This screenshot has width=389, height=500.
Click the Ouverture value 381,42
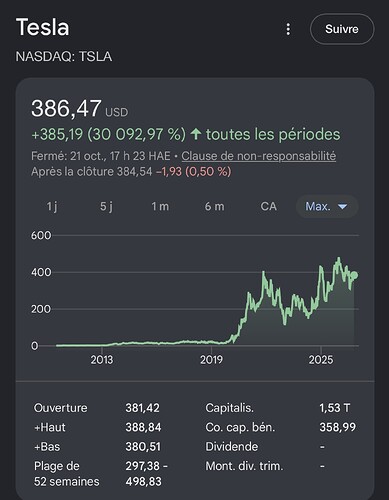[143, 408]
